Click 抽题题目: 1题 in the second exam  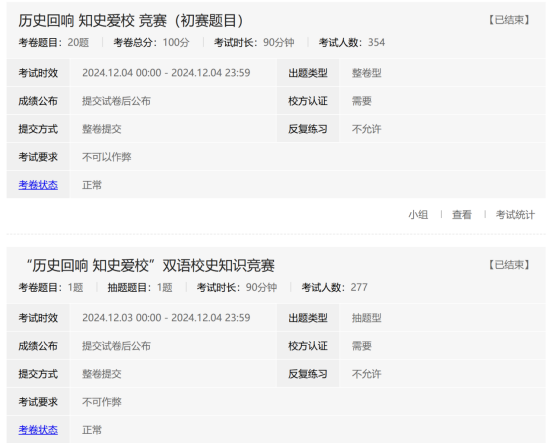pyautogui.click(x=140, y=287)
